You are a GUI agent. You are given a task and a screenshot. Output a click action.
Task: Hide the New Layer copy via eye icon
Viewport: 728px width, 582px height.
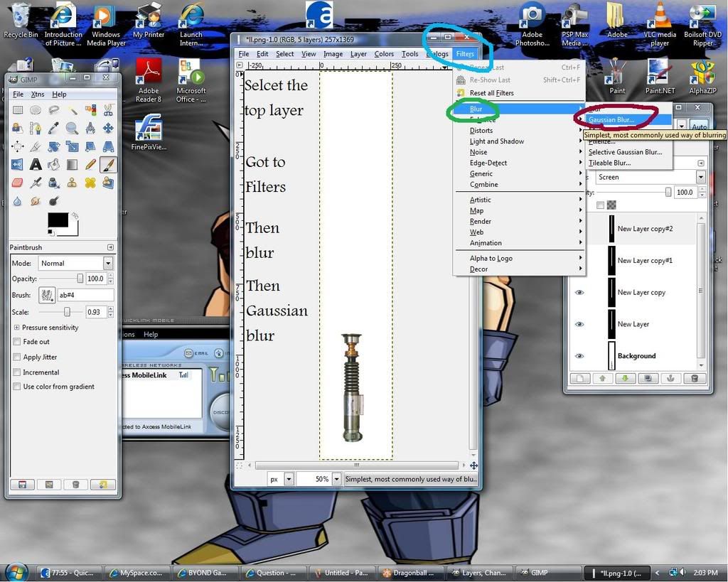[x=579, y=292]
